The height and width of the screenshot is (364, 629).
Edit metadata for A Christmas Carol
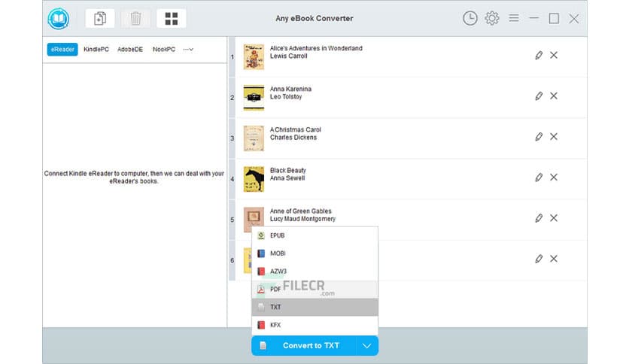click(539, 137)
